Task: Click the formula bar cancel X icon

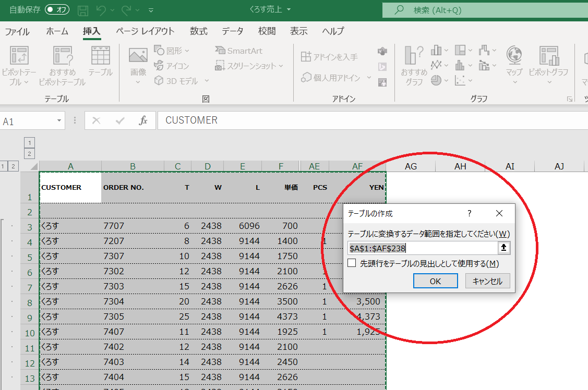Action: [x=96, y=120]
